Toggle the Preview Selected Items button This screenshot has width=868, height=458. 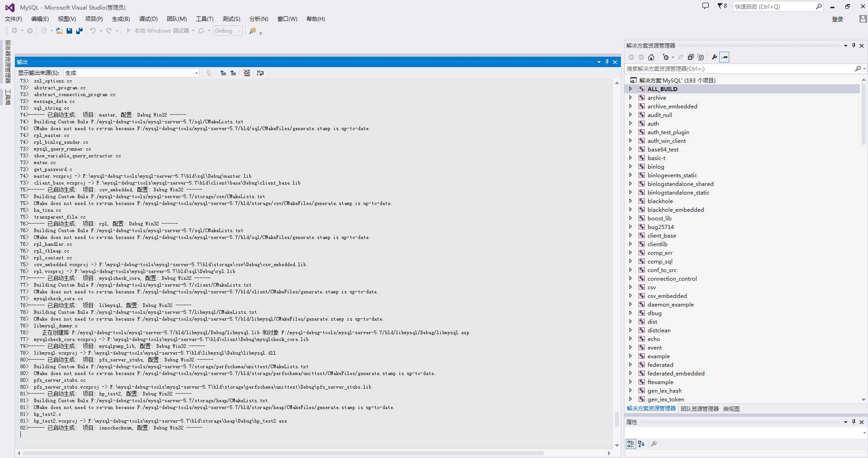(x=724, y=57)
